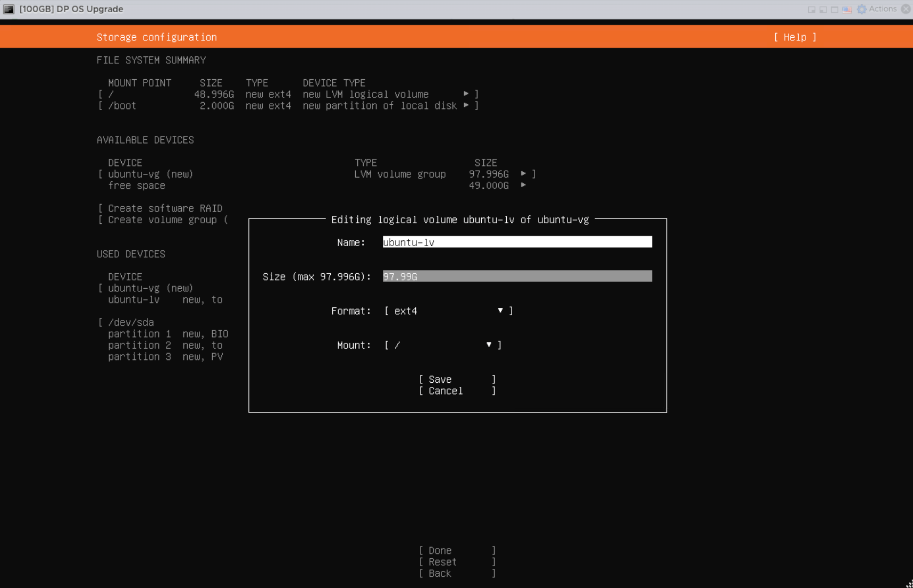Click LVM volume group type text
Screen dimensions: 913x588
click(x=400, y=174)
